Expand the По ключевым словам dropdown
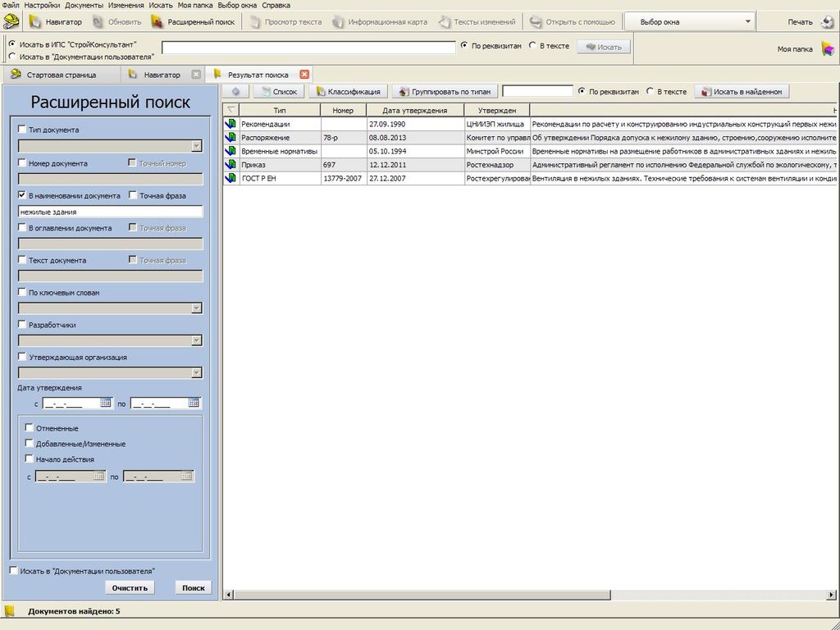Image resolution: width=840 pixels, height=630 pixels. [x=197, y=308]
